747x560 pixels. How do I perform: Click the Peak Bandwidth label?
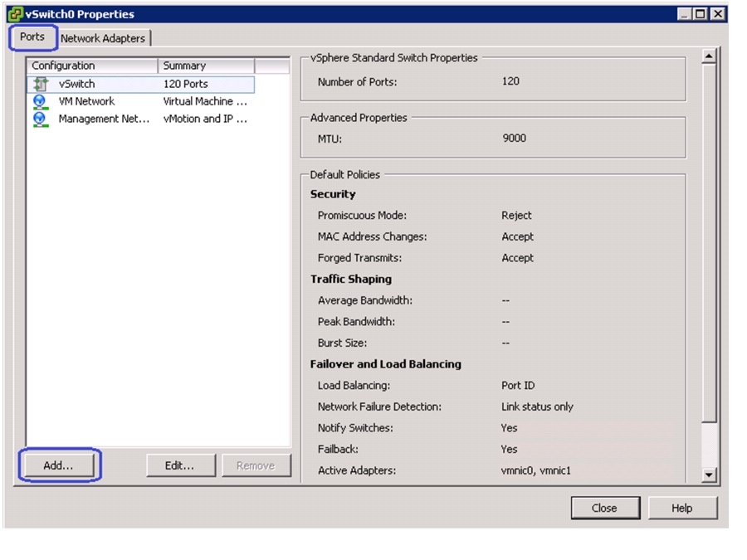click(x=356, y=322)
